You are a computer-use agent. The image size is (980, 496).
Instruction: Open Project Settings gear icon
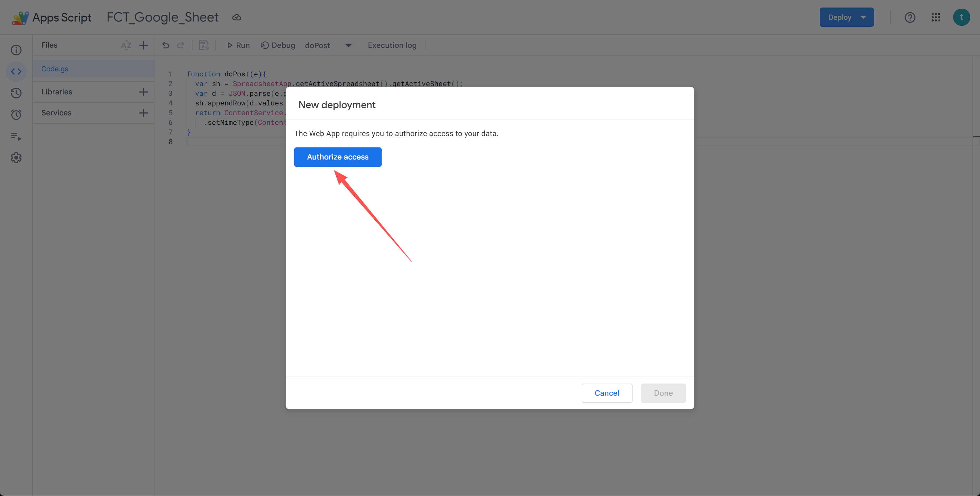click(x=16, y=157)
